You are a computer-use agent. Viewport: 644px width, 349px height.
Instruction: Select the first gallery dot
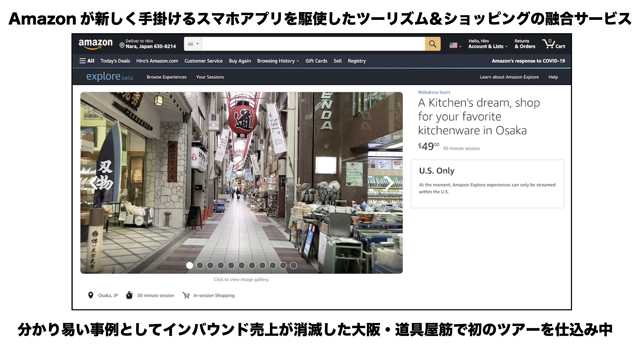point(189,265)
